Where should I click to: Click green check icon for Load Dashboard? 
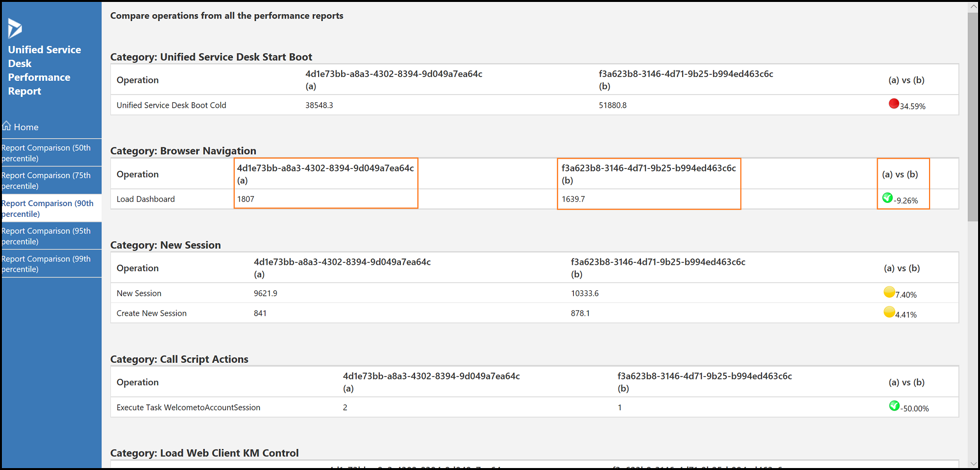tap(887, 198)
